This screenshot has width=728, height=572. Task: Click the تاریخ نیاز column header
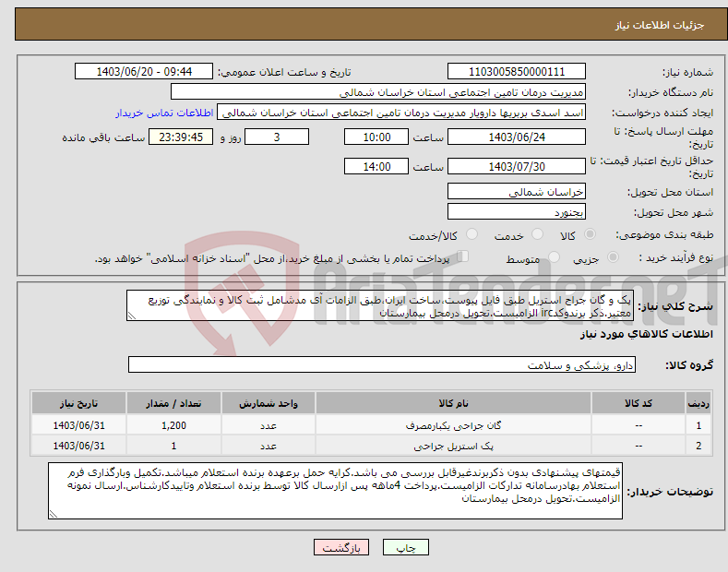78,403
